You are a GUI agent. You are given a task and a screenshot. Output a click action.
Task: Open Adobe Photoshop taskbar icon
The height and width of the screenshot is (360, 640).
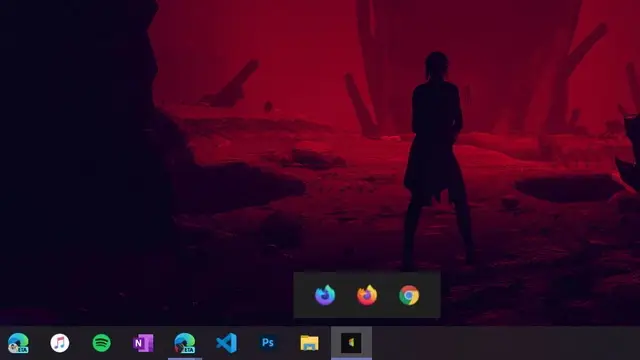(268, 342)
